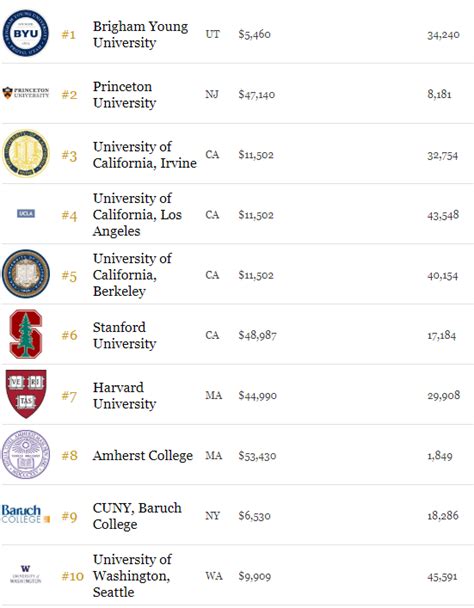
Task: Click the #10 rank for Washington, Seattle
Action: 73,576
